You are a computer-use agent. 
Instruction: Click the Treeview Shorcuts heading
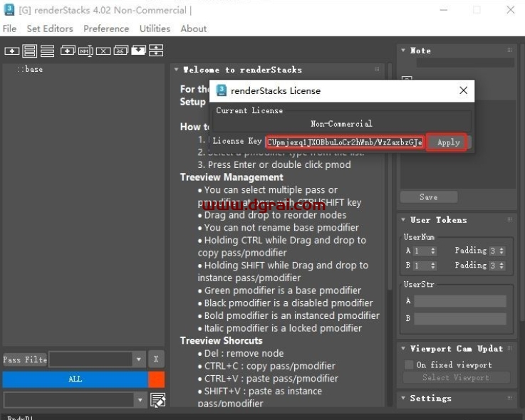coord(221,340)
